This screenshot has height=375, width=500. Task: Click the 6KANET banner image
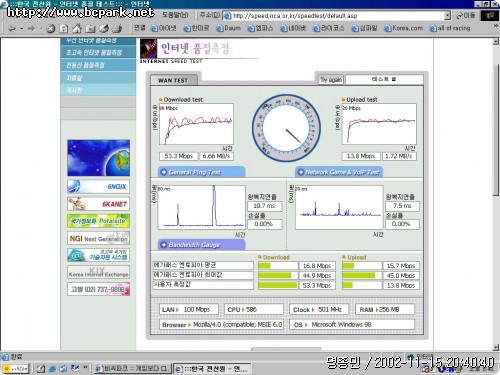(x=98, y=204)
